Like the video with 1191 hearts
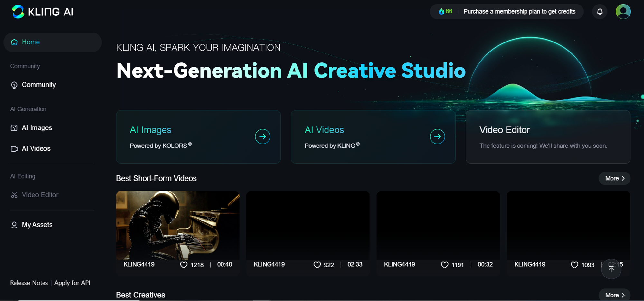The width and height of the screenshot is (644, 301). pyautogui.click(x=445, y=265)
